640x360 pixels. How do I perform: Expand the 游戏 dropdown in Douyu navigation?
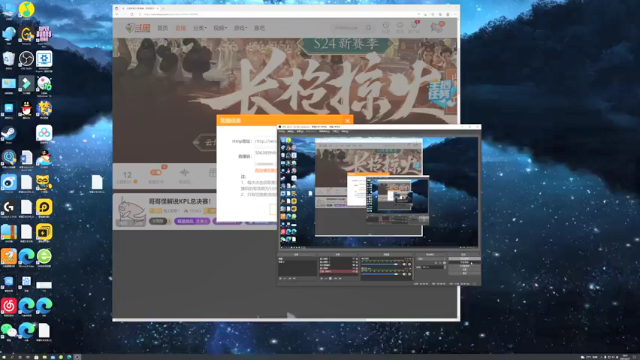(240, 28)
